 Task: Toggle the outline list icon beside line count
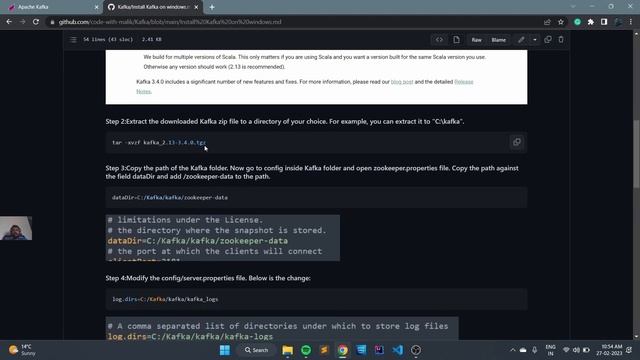(x=73, y=40)
